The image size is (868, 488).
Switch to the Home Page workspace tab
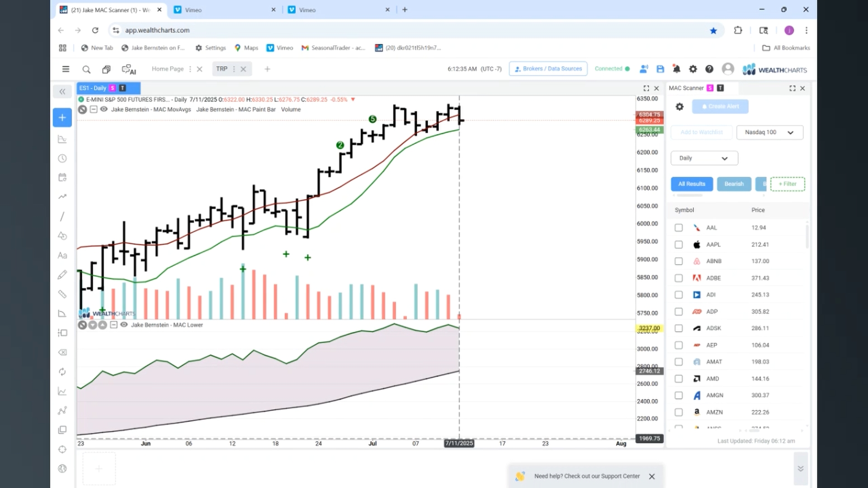[x=167, y=69]
